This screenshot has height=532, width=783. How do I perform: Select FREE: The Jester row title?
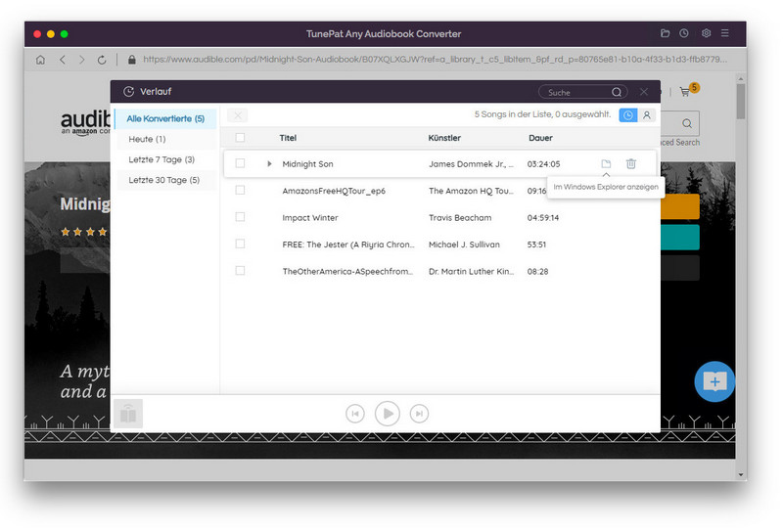[x=348, y=244]
